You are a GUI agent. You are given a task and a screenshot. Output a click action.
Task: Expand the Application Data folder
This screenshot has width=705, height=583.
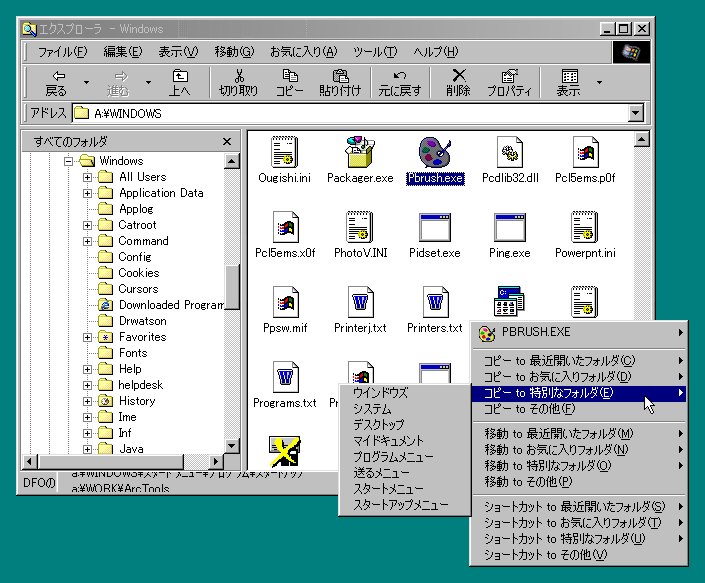point(87,193)
